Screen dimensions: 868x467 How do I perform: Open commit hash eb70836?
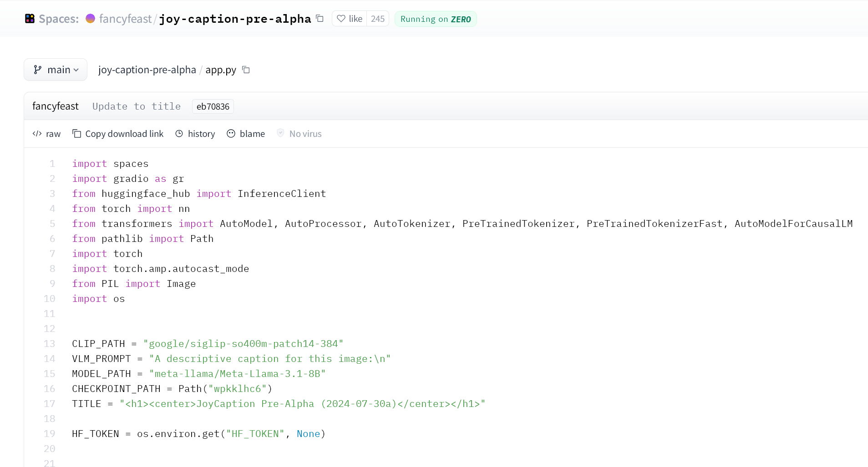click(x=213, y=106)
